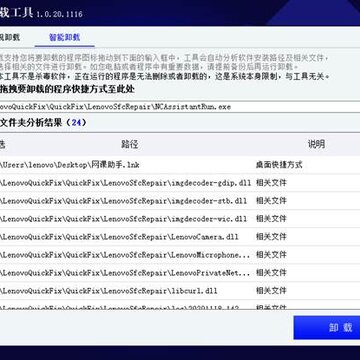
Task: Click the 桌面快捷方式 description cell
Action: [x=279, y=165]
